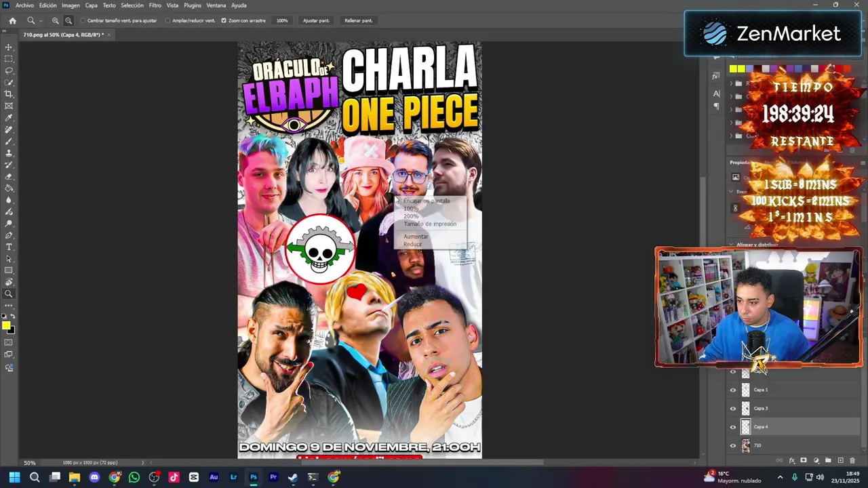Open Windows Start menu
The height and width of the screenshot is (488, 868).
(x=14, y=477)
